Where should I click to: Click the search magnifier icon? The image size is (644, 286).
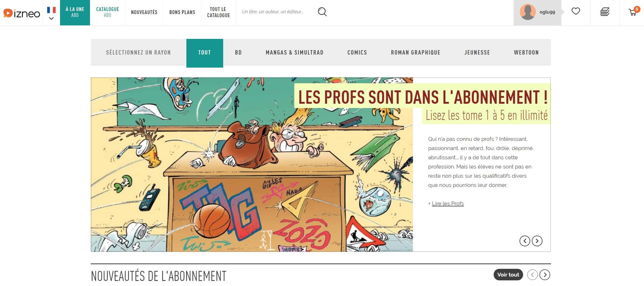click(x=322, y=12)
